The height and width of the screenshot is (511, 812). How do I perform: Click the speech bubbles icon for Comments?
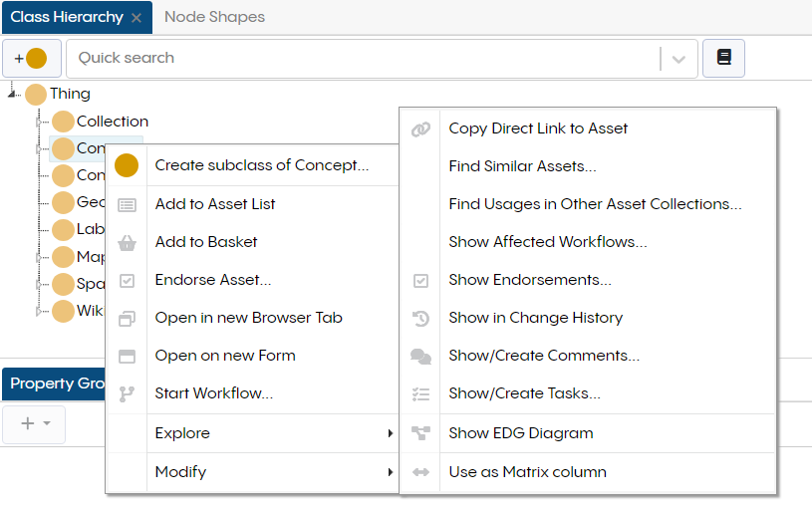(420, 357)
